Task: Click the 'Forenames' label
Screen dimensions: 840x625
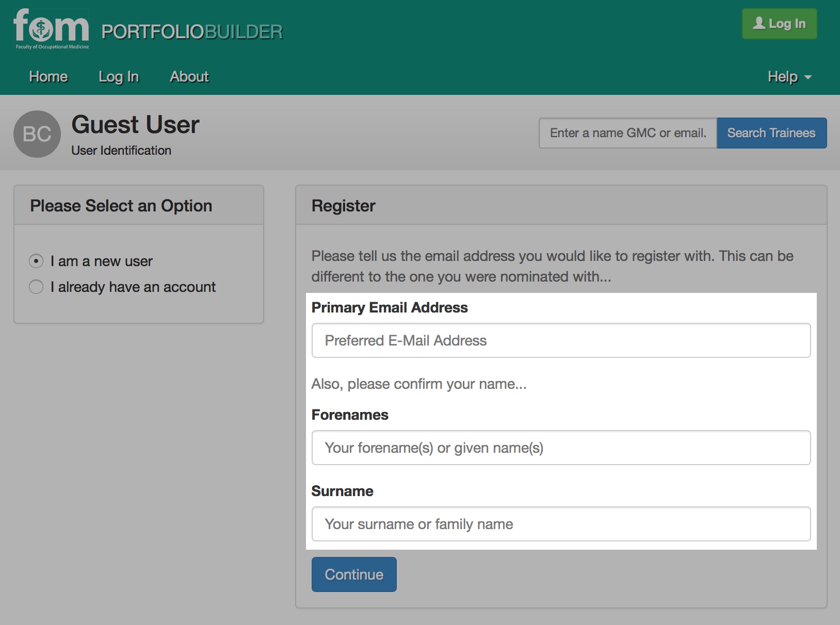Action: [x=350, y=415]
